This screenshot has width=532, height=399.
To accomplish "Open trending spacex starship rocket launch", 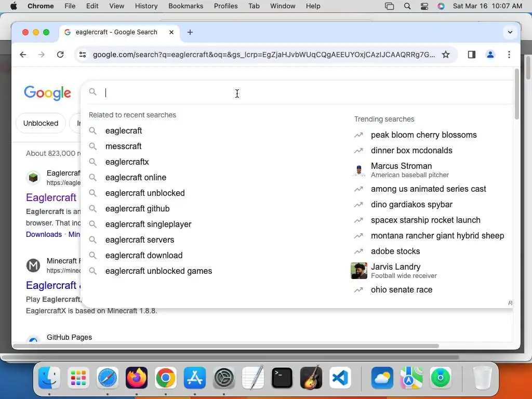I will 425,220.
